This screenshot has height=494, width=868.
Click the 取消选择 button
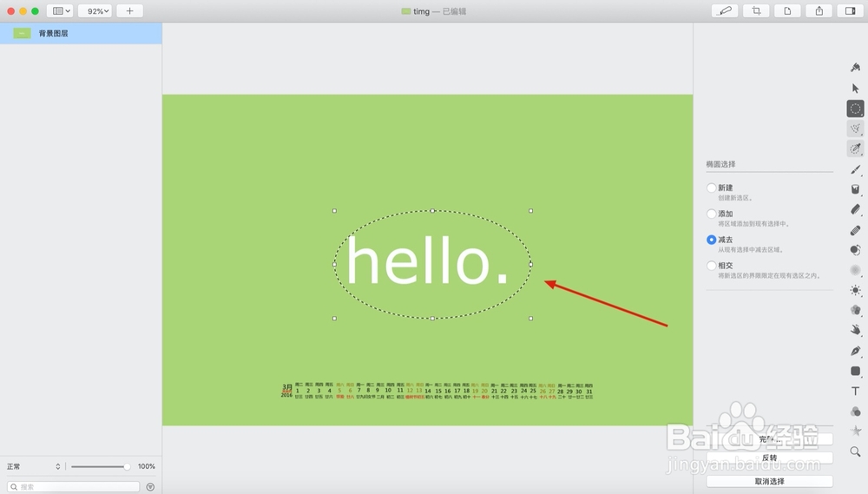click(769, 481)
